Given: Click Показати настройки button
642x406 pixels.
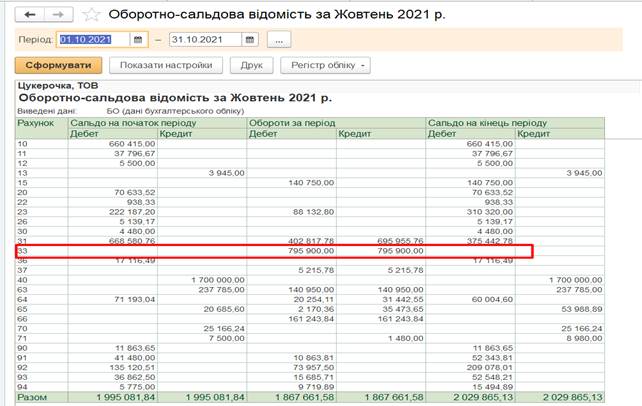Looking at the screenshot, I should (166, 66).
